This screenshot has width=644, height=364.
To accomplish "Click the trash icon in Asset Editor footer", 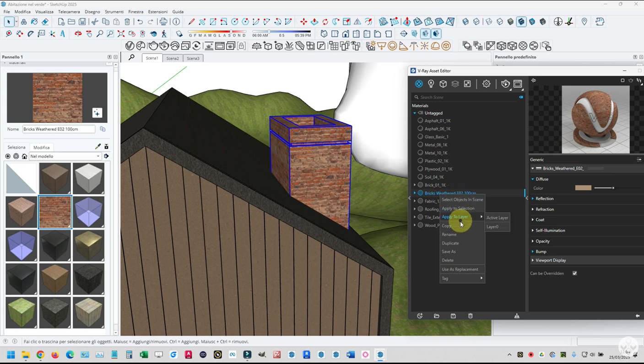I will [470, 316].
